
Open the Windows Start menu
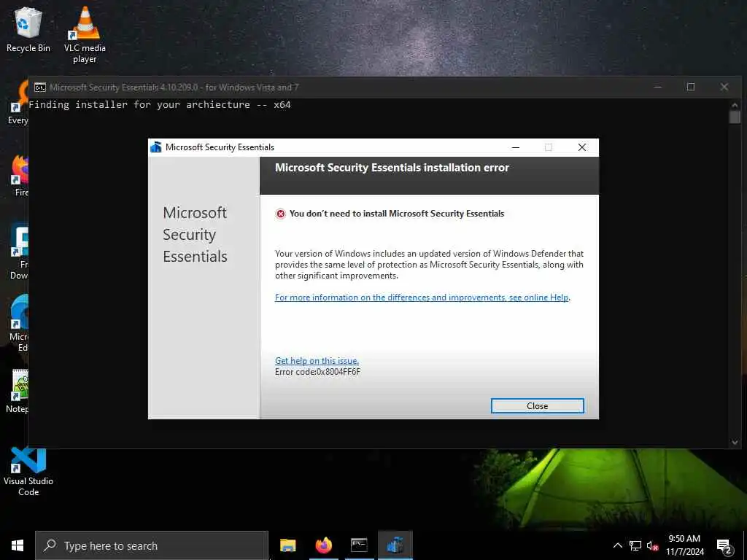(x=18, y=545)
